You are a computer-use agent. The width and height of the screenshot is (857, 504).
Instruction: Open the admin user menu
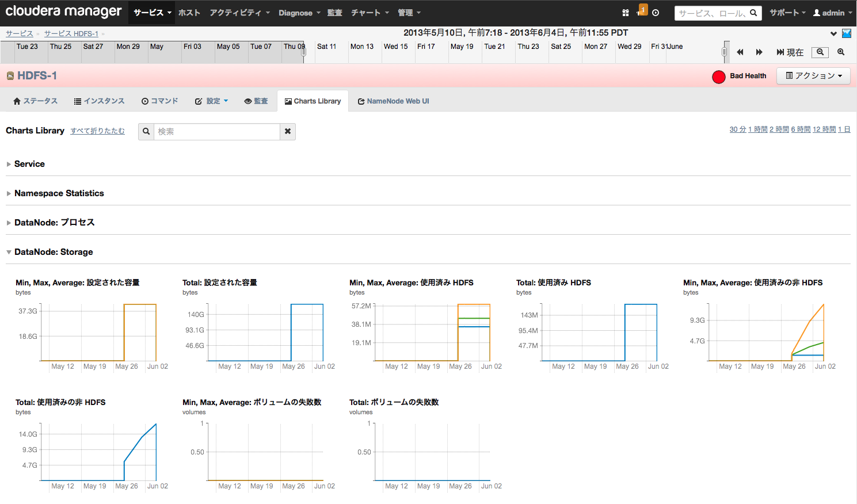pos(833,13)
